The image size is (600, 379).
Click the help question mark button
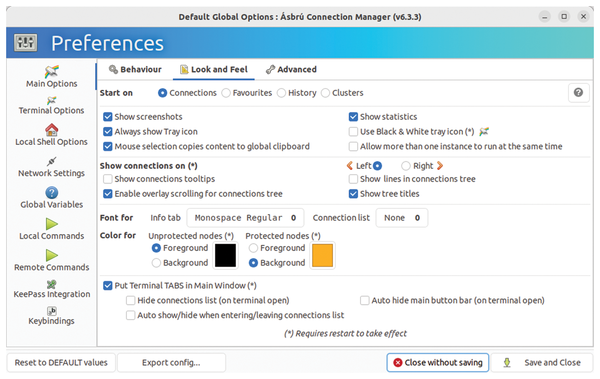click(x=578, y=93)
